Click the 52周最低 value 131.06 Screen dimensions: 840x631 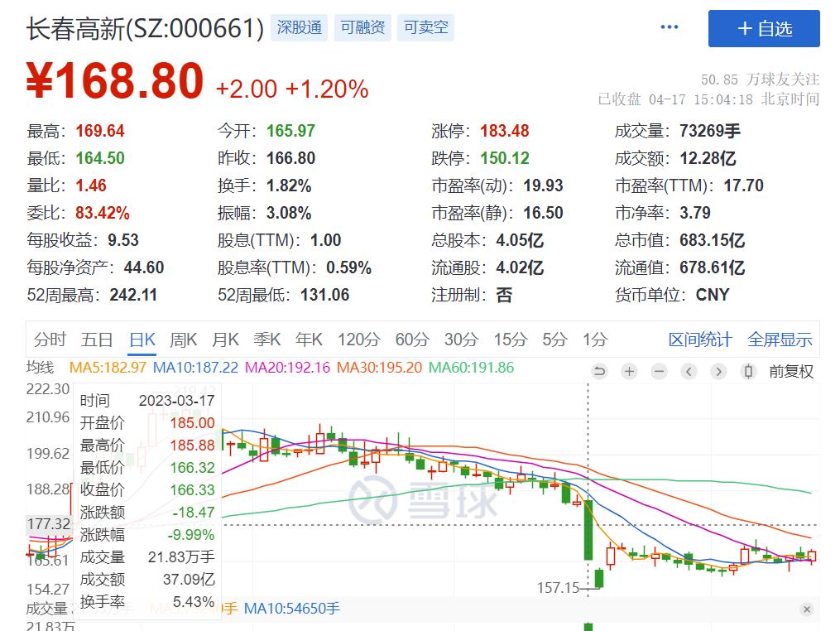(325, 295)
